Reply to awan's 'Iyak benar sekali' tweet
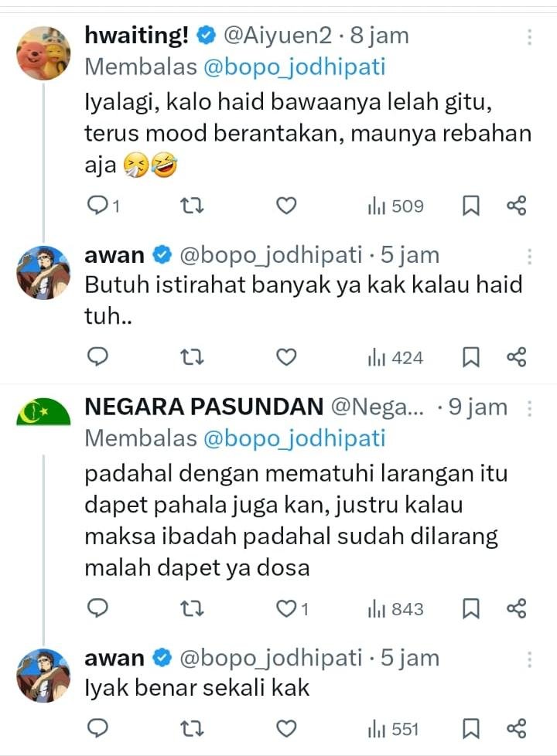 [x=97, y=728]
